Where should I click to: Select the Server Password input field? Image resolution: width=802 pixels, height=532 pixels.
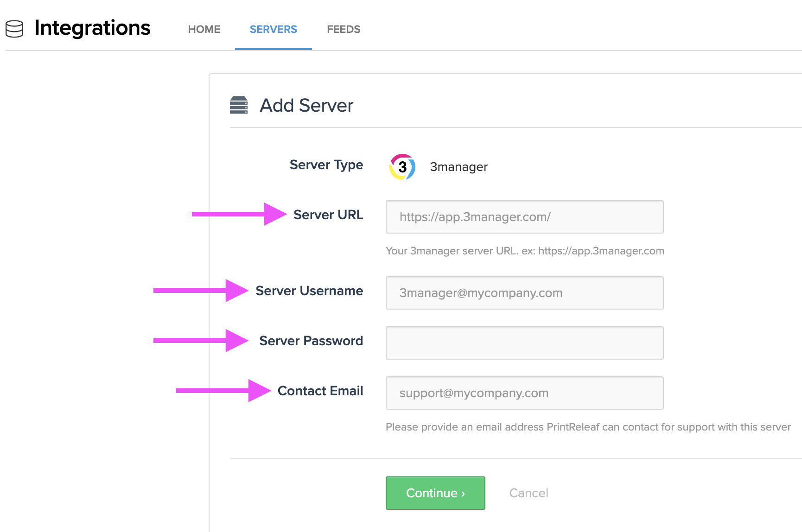[524, 342]
